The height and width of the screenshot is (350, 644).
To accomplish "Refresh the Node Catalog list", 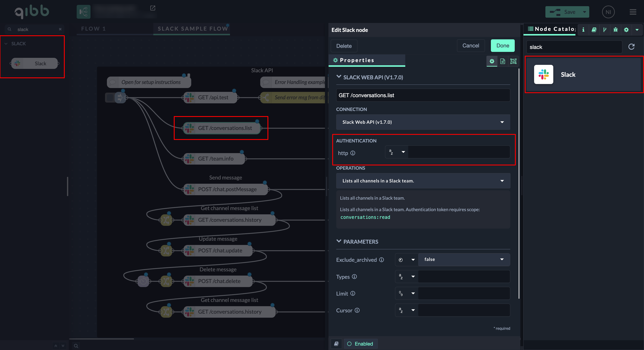I will (x=631, y=47).
